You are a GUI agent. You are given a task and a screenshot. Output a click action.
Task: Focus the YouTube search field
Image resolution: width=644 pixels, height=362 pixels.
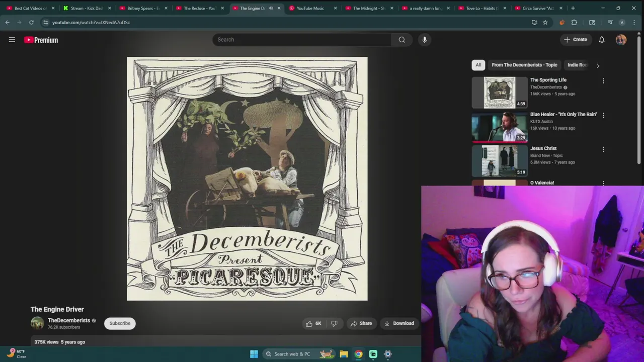coord(301,40)
